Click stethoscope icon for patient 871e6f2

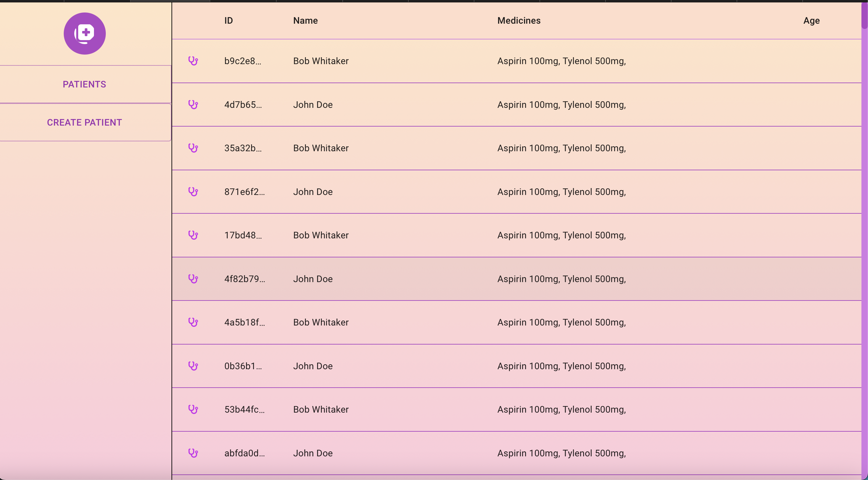coord(193,192)
